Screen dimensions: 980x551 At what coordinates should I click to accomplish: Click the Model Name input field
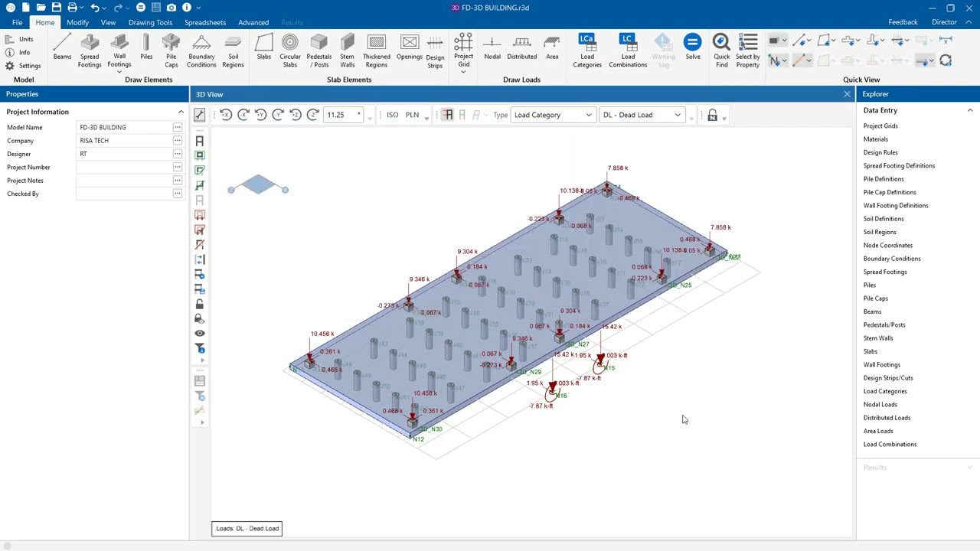(x=125, y=128)
